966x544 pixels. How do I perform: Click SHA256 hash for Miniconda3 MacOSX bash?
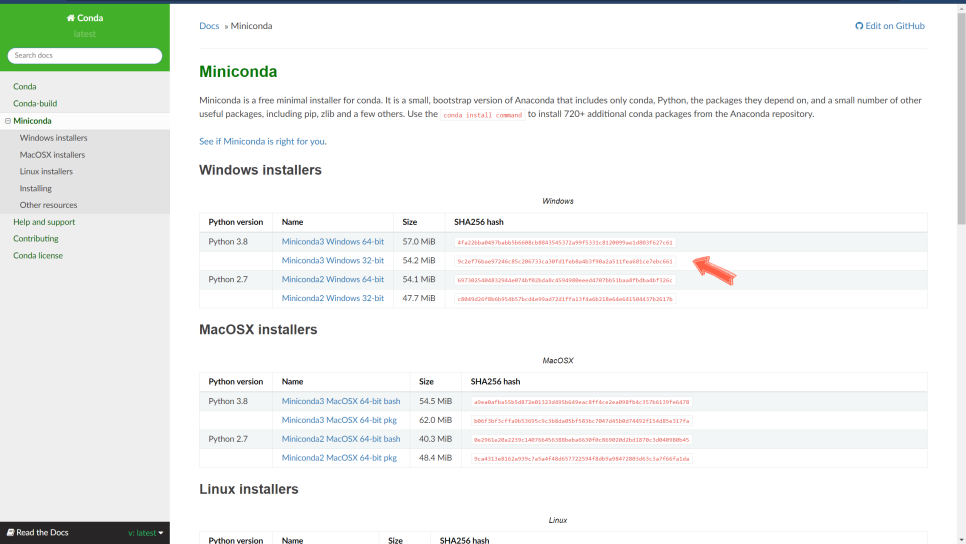582,402
